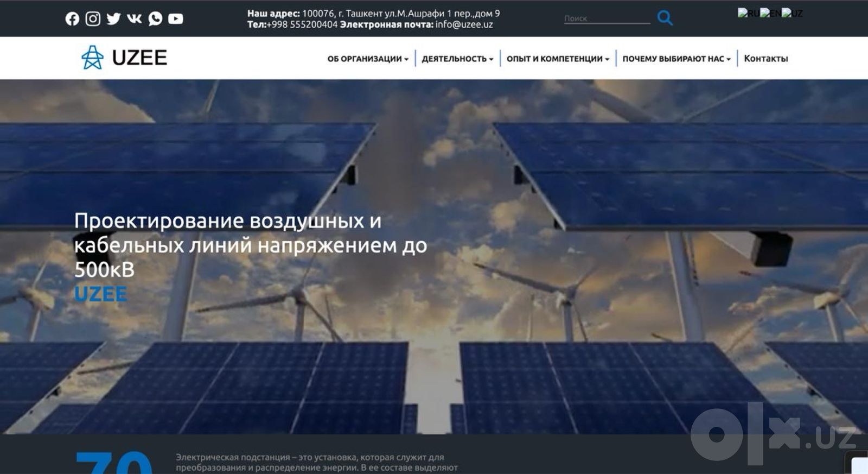Viewport: 868px width, 474px height.
Task: Click the address text 100076 Ташкент
Action: click(401, 14)
